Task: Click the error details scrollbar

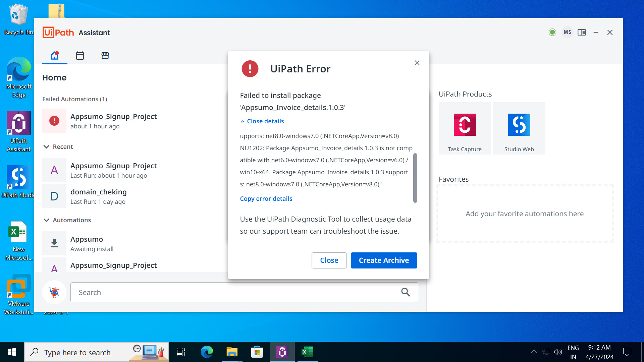Action: 415,178
